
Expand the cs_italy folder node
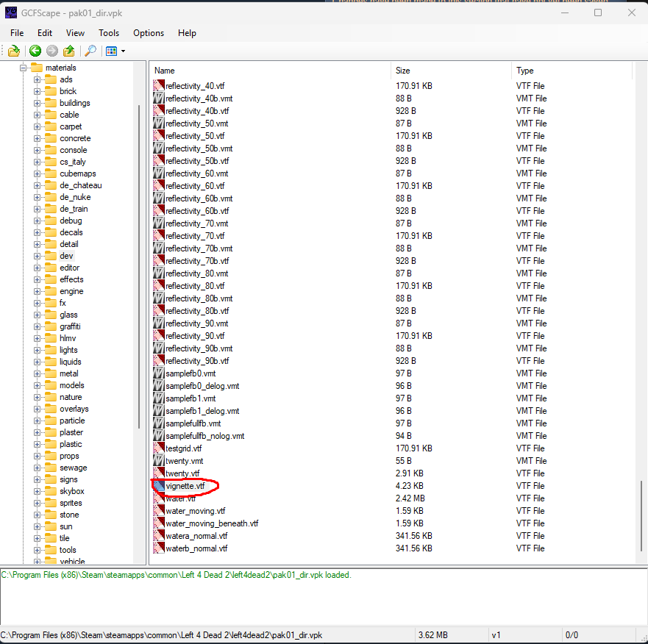pos(38,162)
